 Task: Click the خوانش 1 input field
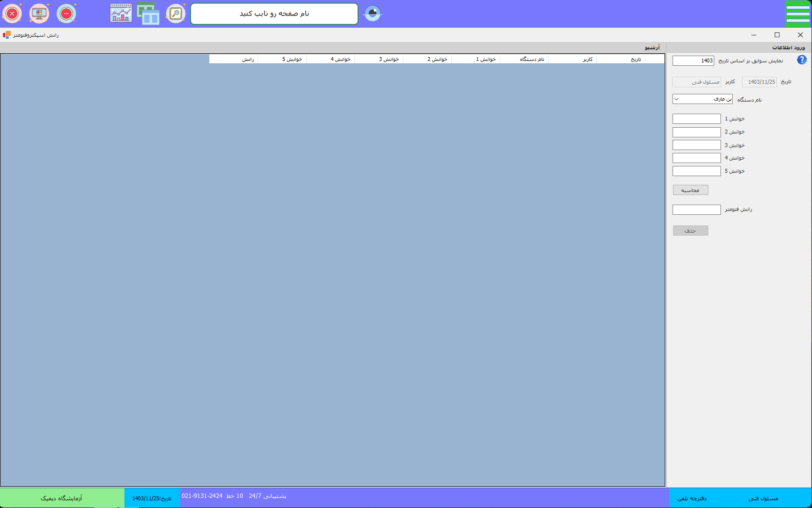point(696,119)
